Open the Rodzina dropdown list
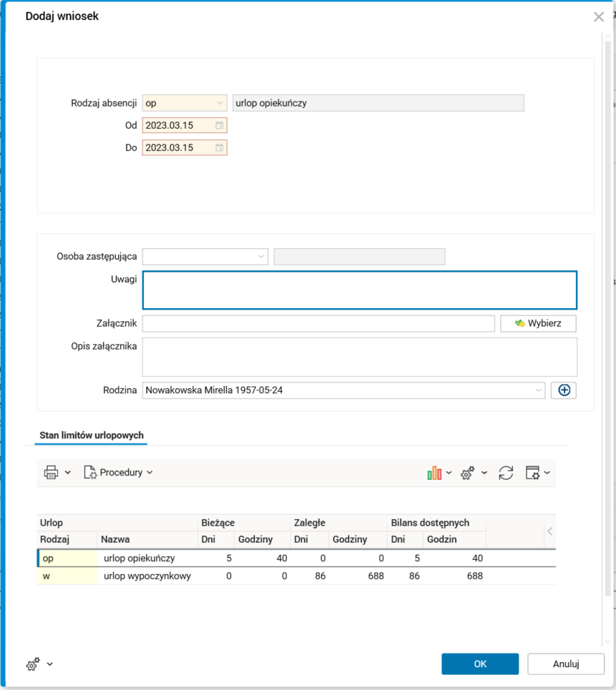 pos(538,390)
